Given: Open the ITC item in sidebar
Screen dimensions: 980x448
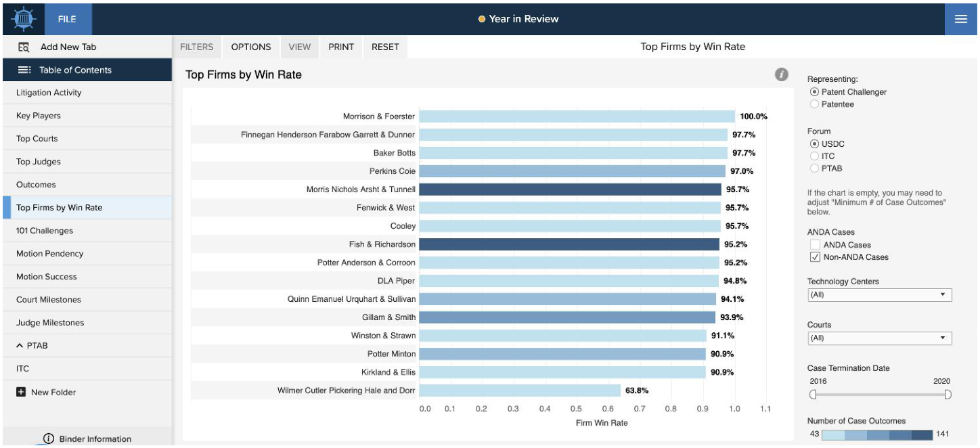Looking at the screenshot, I should 87,369.
